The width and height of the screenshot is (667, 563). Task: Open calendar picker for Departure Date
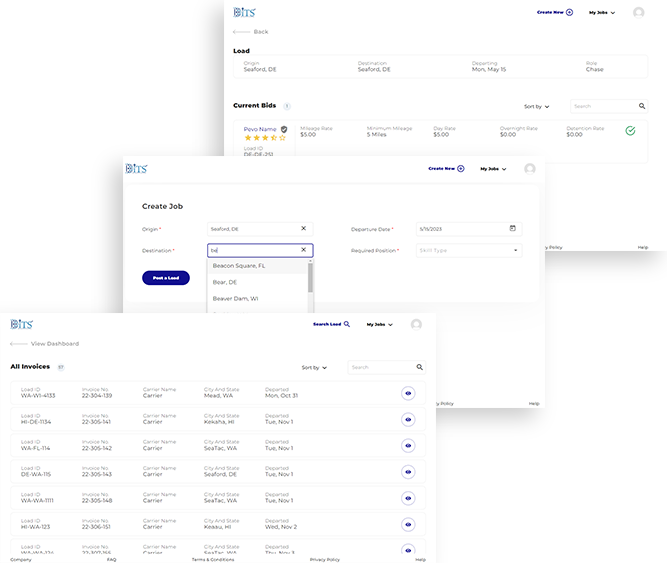[512, 228]
